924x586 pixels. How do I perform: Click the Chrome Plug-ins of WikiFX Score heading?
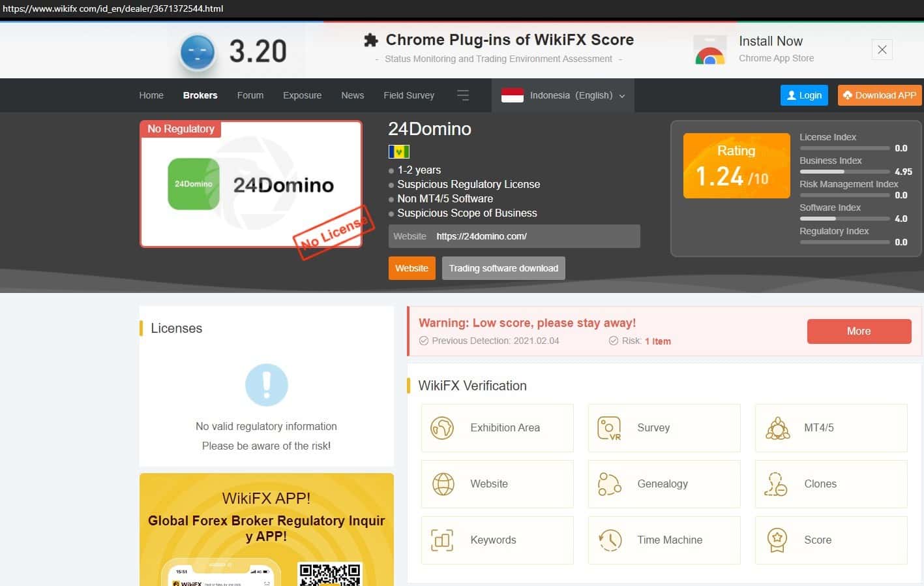click(x=510, y=40)
